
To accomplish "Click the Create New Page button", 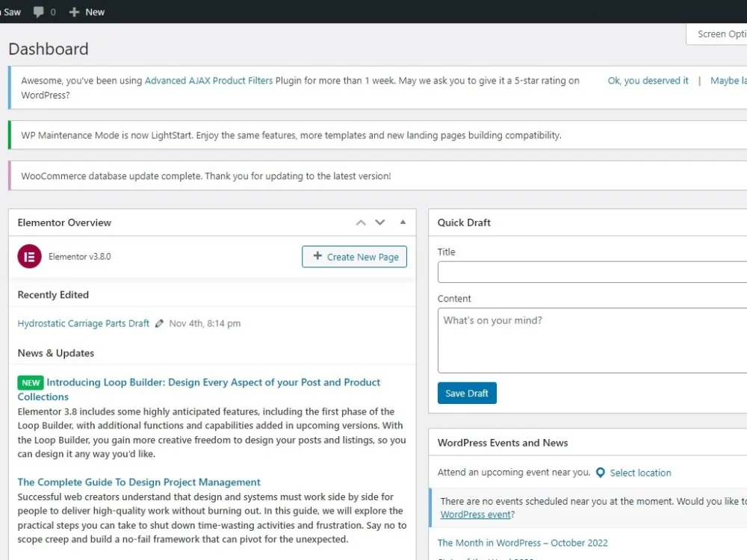I will [354, 257].
